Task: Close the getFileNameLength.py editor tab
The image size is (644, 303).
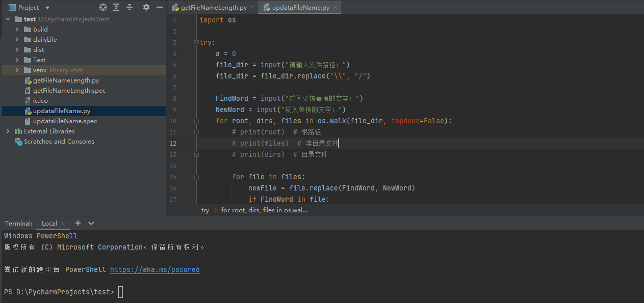Action: click(x=252, y=8)
